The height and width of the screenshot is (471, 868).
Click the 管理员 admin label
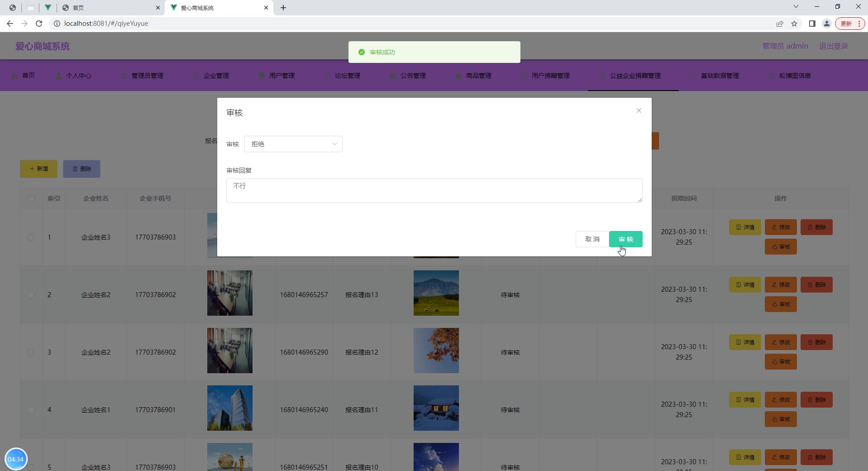coord(785,46)
